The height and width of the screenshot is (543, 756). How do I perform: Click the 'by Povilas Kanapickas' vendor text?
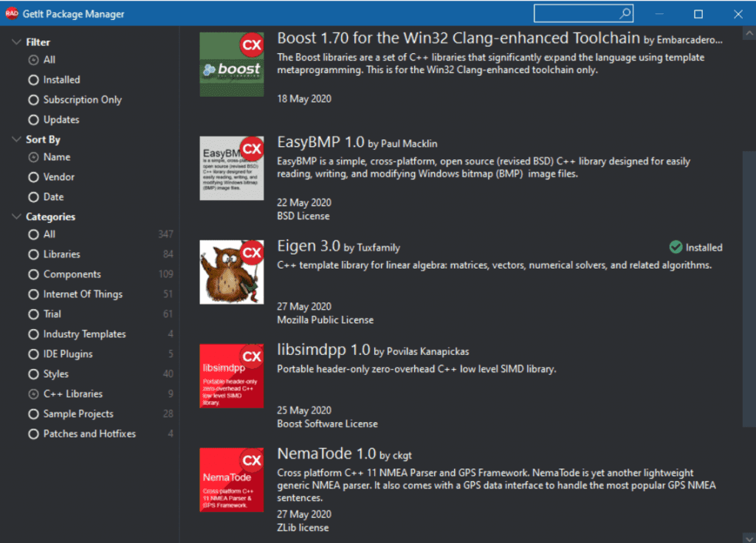(x=422, y=352)
